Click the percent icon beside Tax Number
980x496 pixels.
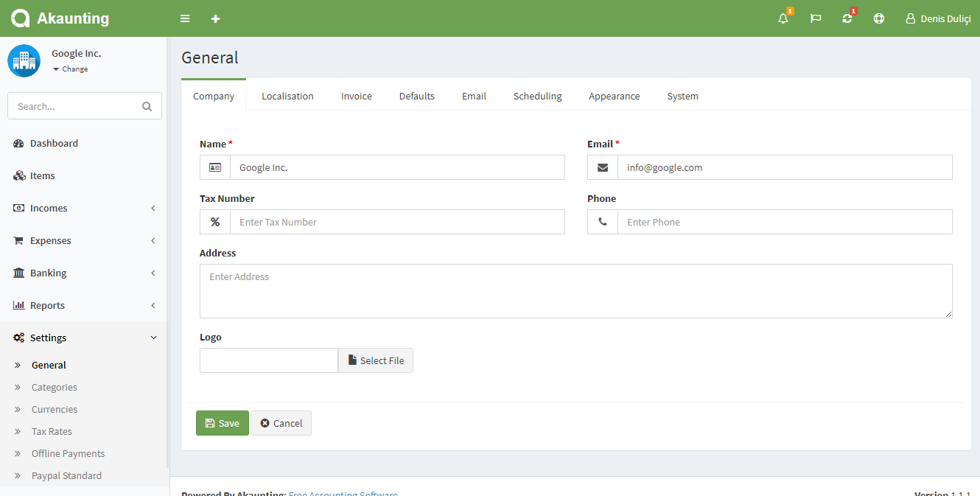pyautogui.click(x=215, y=222)
